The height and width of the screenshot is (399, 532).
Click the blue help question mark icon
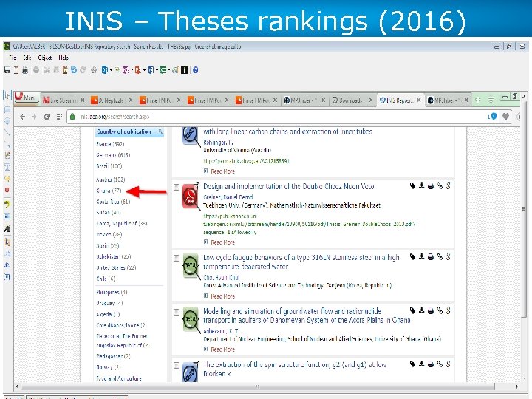pyautogui.click(x=195, y=70)
